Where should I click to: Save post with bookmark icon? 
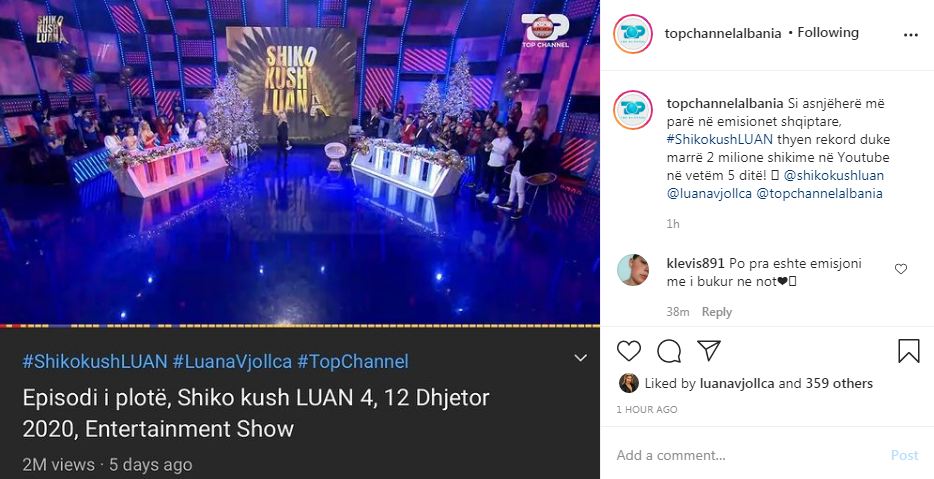[x=908, y=351]
